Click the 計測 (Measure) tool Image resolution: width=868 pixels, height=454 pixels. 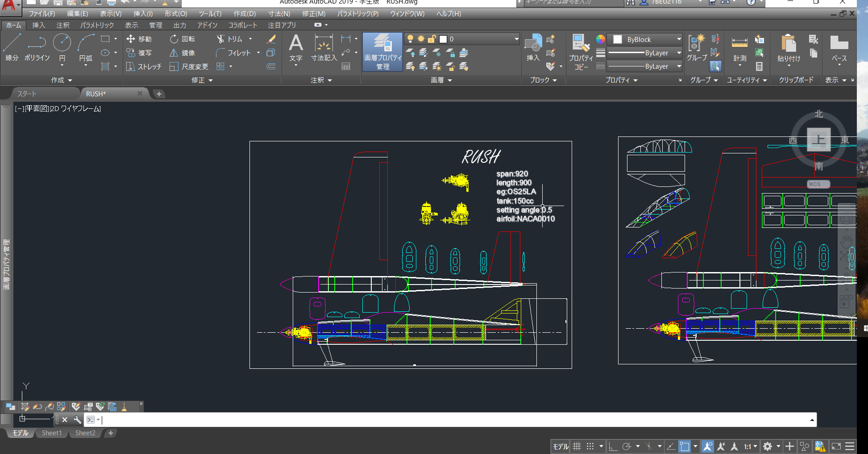click(739, 48)
